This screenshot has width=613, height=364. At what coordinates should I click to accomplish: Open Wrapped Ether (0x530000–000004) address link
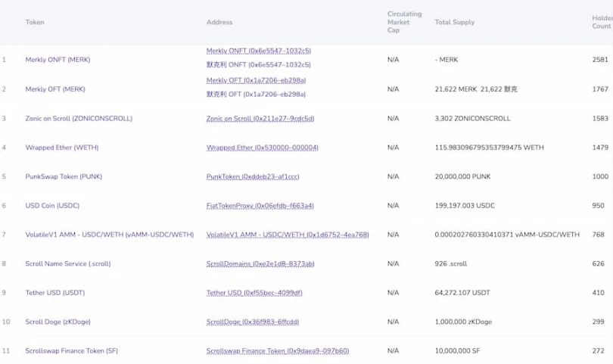(x=263, y=148)
